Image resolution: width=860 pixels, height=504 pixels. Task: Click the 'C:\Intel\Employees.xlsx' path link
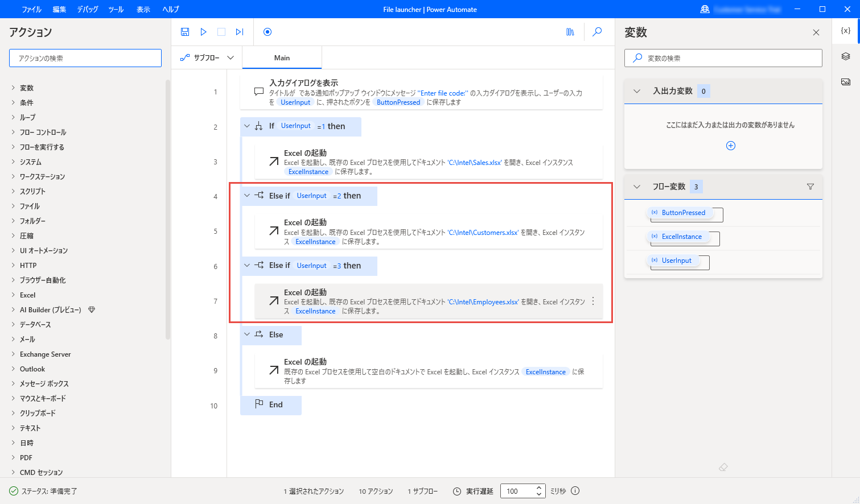483,302
